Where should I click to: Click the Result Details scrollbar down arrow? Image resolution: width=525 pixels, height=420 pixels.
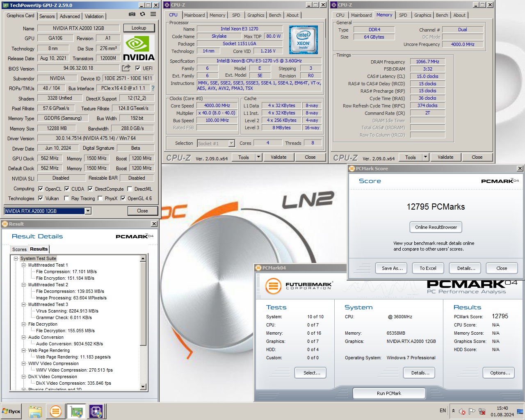(x=143, y=387)
